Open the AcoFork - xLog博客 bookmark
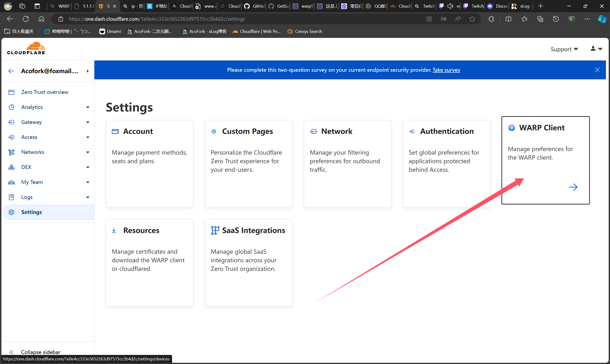The image size is (610, 364). (x=204, y=31)
